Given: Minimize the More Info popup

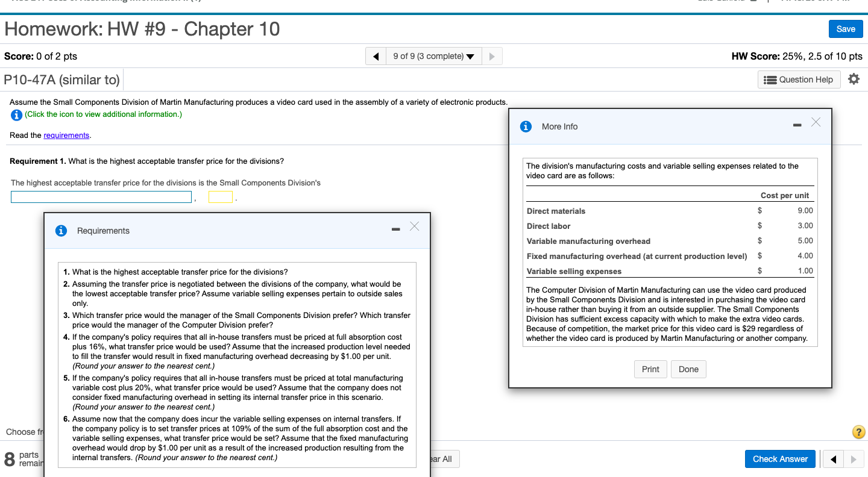Looking at the screenshot, I should pyautogui.click(x=797, y=125).
